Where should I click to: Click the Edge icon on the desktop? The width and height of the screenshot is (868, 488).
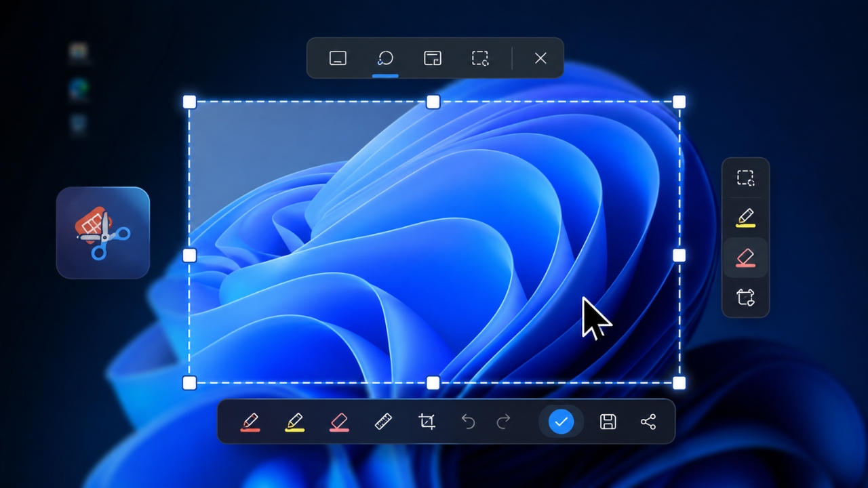(80, 89)
